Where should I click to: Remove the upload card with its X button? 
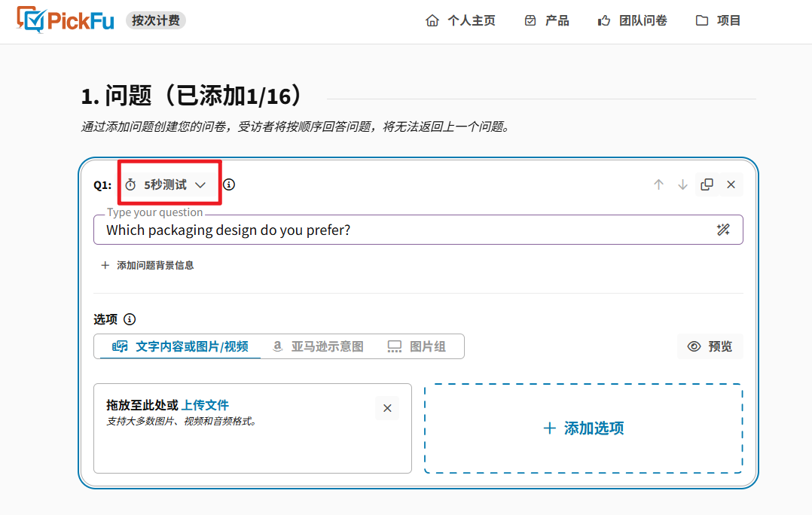pos(386,408)
